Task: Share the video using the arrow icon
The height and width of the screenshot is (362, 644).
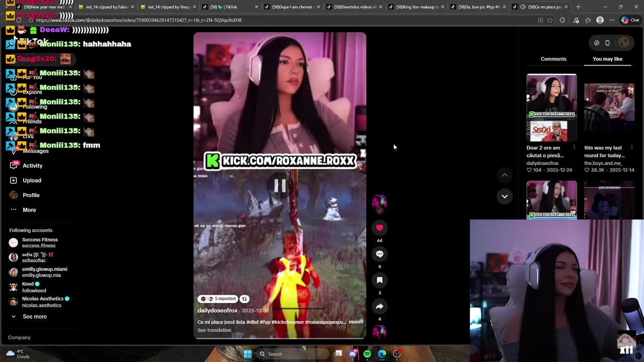Action: coord(379,306)
